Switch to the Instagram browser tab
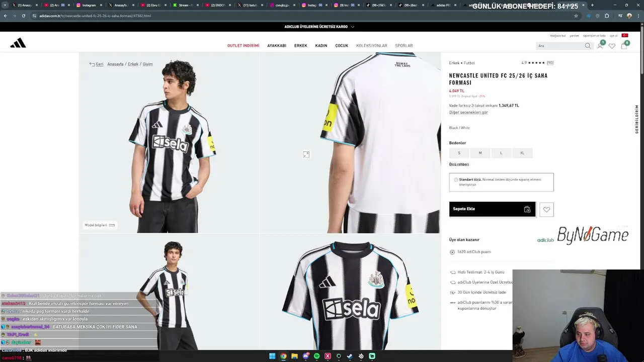This screenshot has width=644, height=362. click(x=89, y=5)
